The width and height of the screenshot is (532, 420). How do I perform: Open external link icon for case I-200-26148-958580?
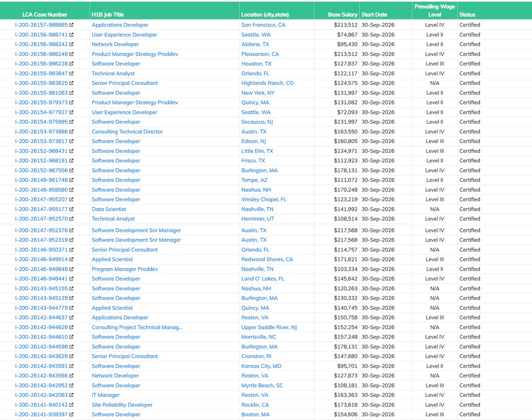click(x=71, y=190)
